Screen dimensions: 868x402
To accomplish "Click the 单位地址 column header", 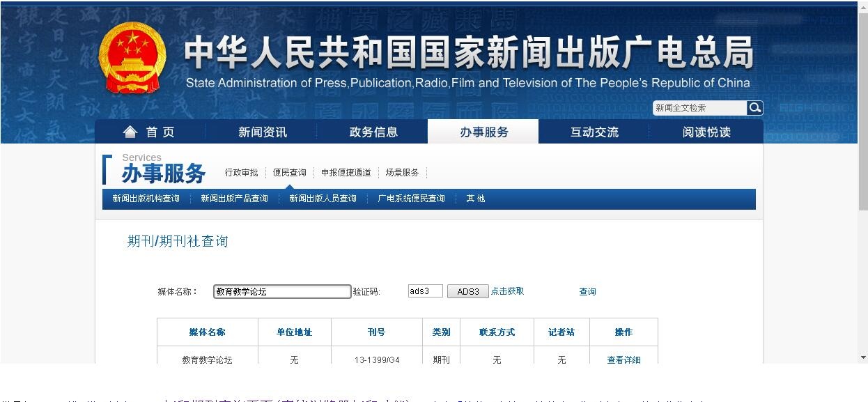I will coord(295,332).
